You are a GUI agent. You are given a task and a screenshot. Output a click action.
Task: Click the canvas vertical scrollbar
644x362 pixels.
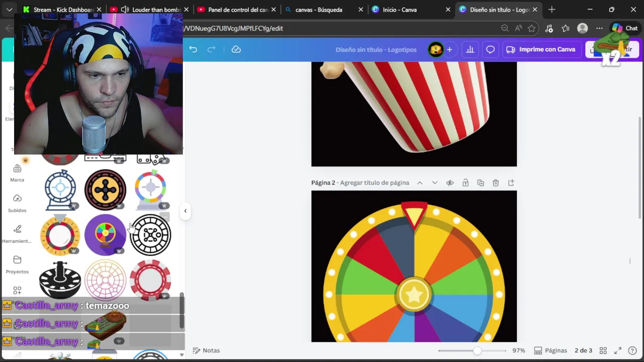(x=640, y=168)
